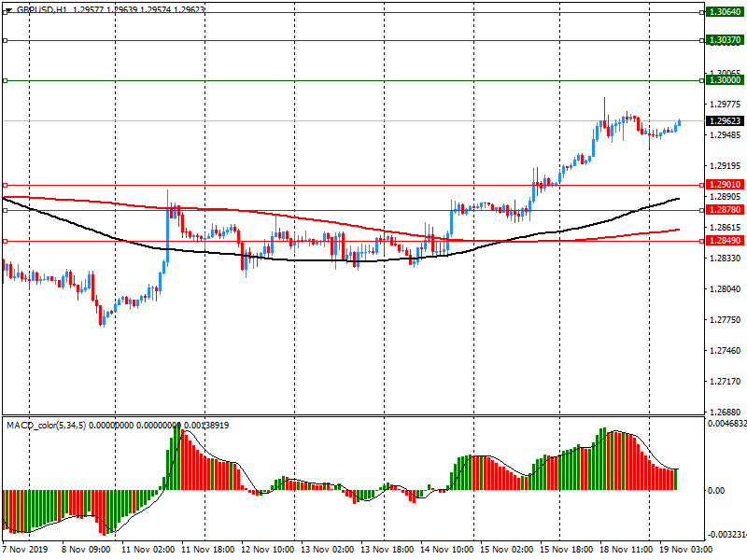
Task: Click the small triangle before GBPUSD,H1 title
Action: pos(8,10)
